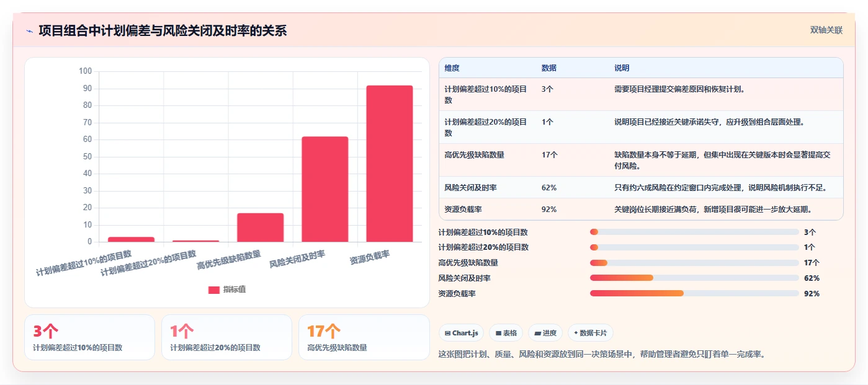
Task: Click the 计划偏差超过20%的项目数 progress bar
Action: [694, 247]
